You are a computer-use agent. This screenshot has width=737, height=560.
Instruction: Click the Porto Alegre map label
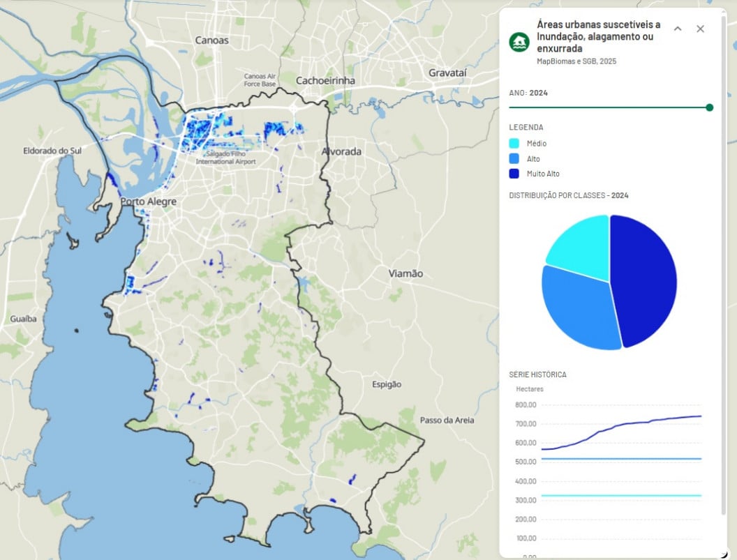[148, 202]
